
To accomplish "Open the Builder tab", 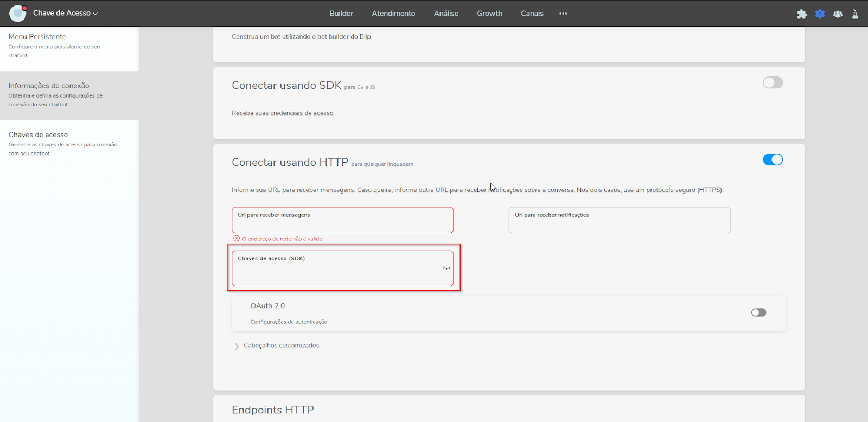I will [x=341, y=14].
